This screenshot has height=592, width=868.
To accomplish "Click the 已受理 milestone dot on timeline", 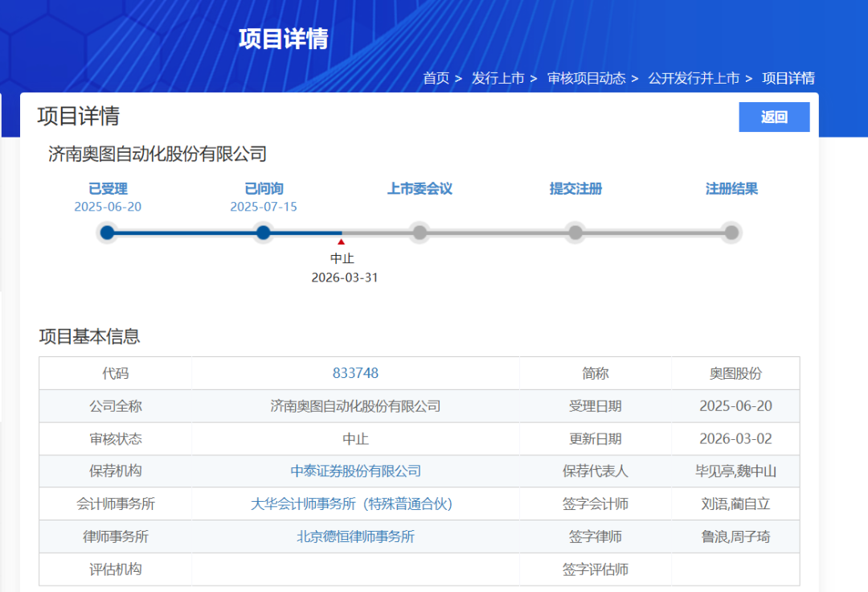I will pos(107,232).
